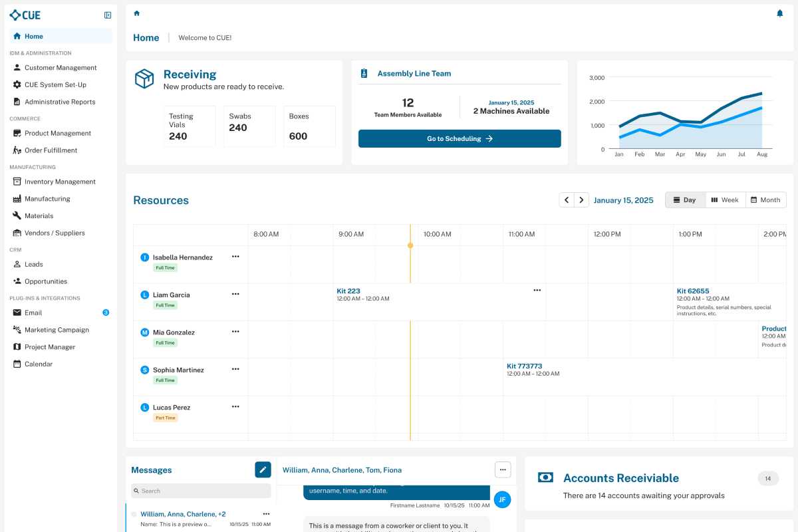Click the Leads person icon

pyautogui.click(x=17, y=264)
